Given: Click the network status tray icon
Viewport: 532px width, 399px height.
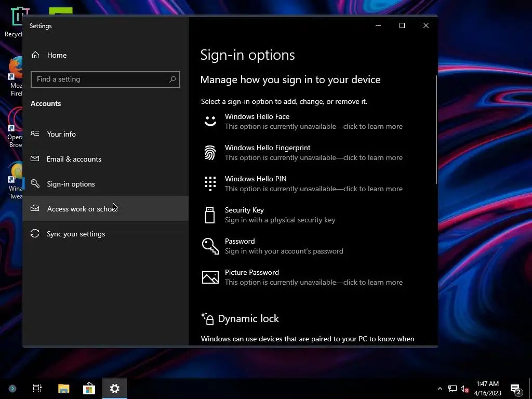Looking at the screenshot, I should 453,389.
